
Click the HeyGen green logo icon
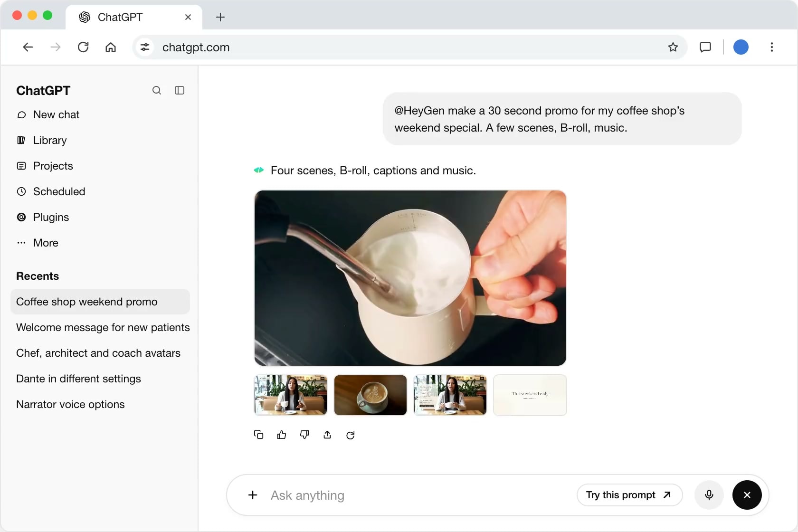coord(259,170)
